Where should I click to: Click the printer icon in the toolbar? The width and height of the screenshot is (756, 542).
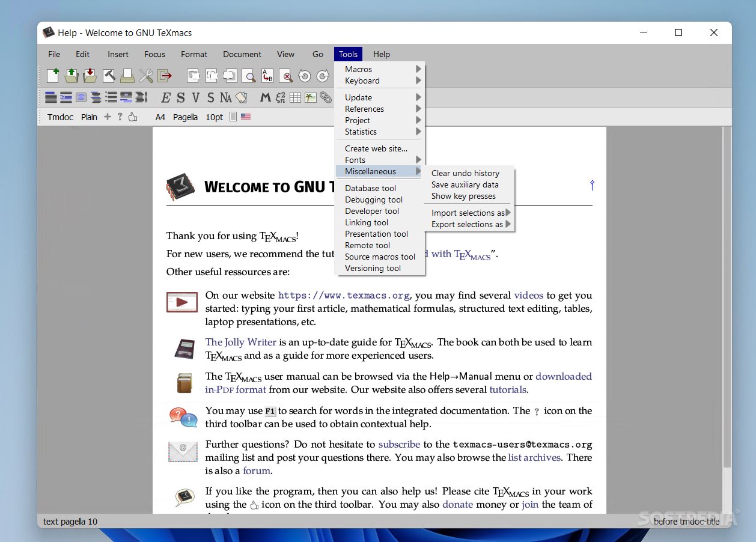[x=127, y=76]
